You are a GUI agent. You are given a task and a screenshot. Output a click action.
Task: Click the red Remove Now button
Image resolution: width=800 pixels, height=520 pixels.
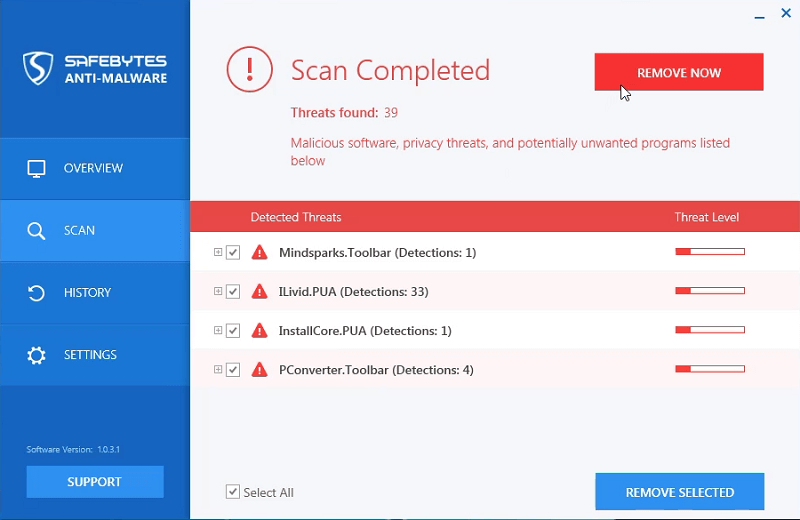pos(679,72)
